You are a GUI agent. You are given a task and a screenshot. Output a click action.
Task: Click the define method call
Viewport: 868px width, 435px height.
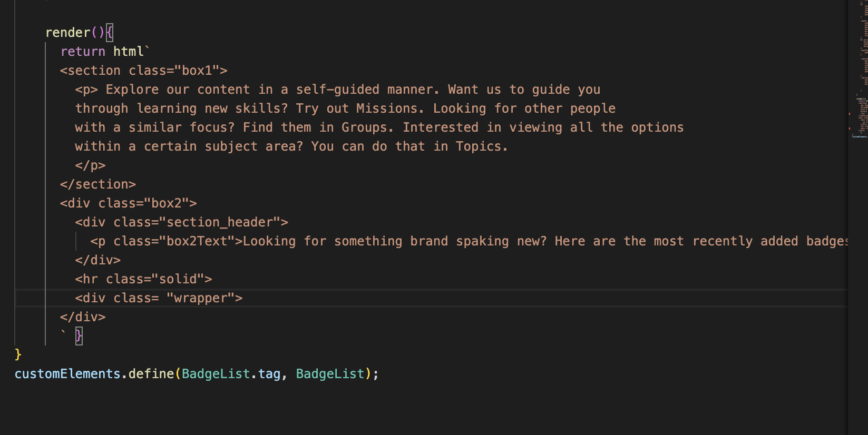tap(151, 374)
